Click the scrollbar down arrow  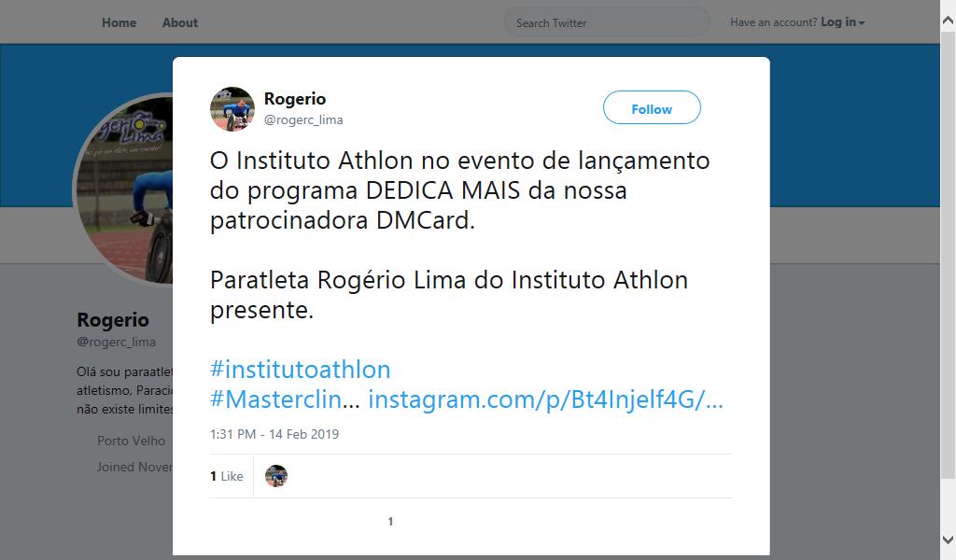[948, 539]
